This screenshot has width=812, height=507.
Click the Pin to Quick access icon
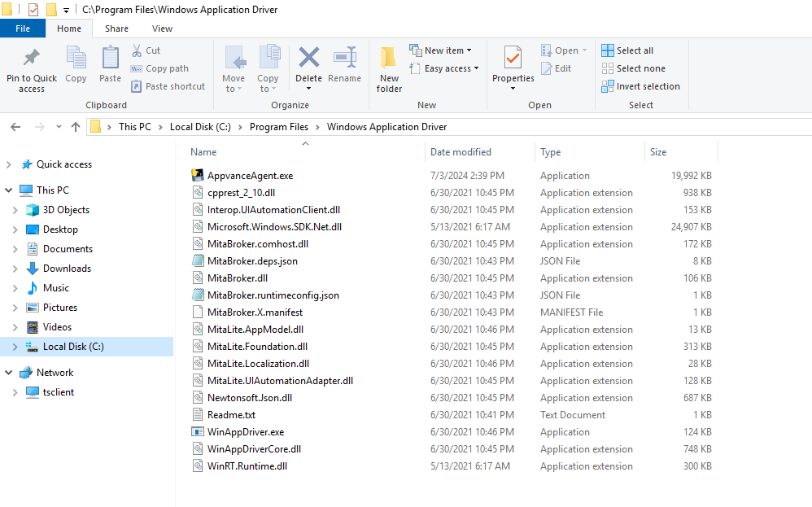(32, 58)
